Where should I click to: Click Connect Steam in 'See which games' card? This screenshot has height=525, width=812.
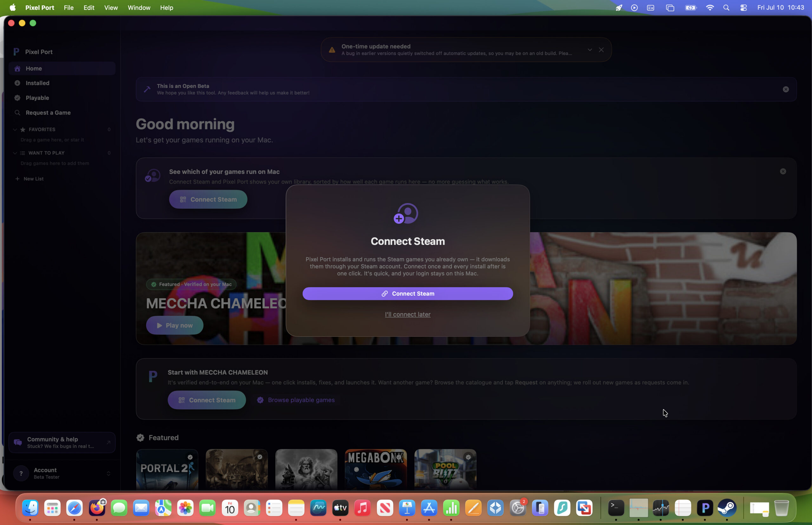tap(208, 200)
